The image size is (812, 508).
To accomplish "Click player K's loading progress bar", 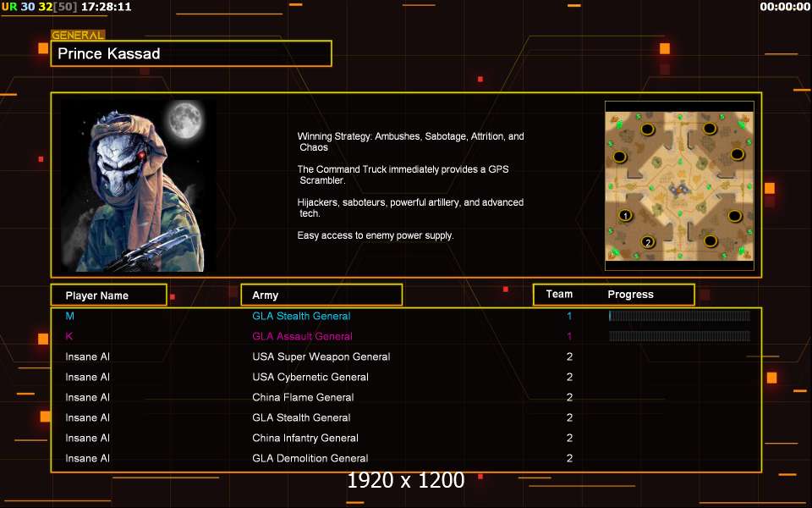I will tap(679, 336).
